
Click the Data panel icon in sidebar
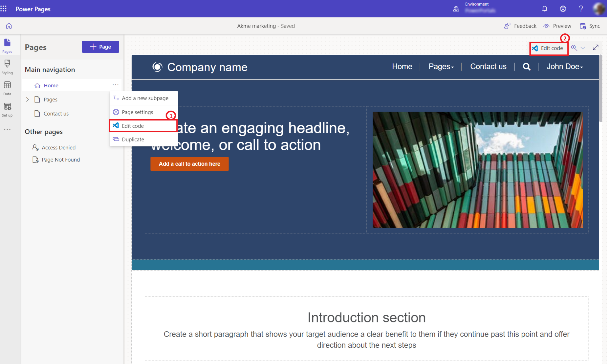pos(7,89)
